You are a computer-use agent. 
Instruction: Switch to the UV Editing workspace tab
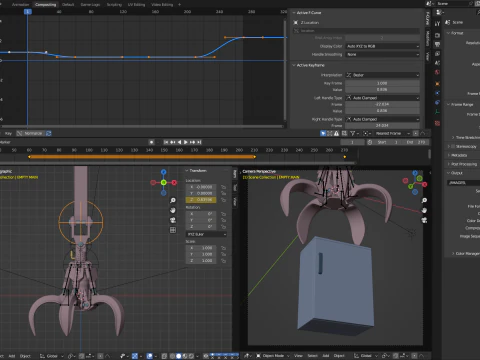(x=137, y=5)
